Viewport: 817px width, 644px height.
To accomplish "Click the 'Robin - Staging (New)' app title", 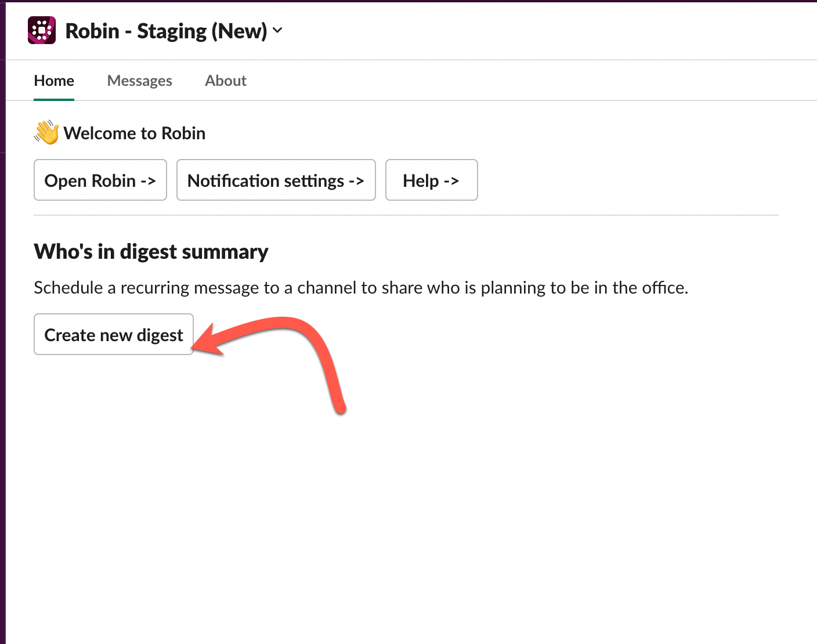I will click(x=167, y=31).
